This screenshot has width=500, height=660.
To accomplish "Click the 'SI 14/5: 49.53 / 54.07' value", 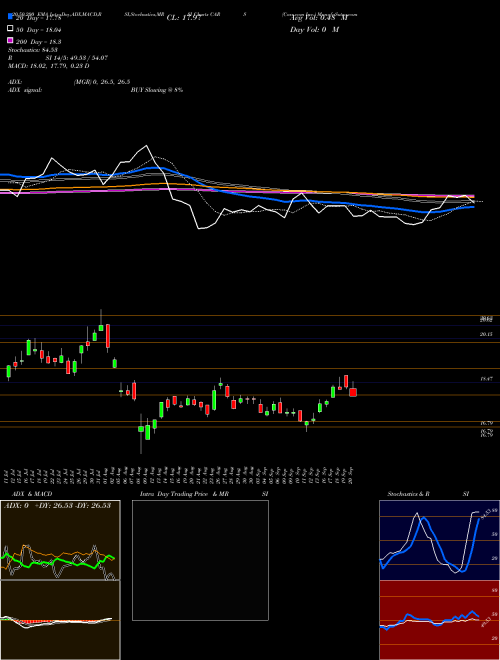I will pyautogui.click(x=77, y=58).
